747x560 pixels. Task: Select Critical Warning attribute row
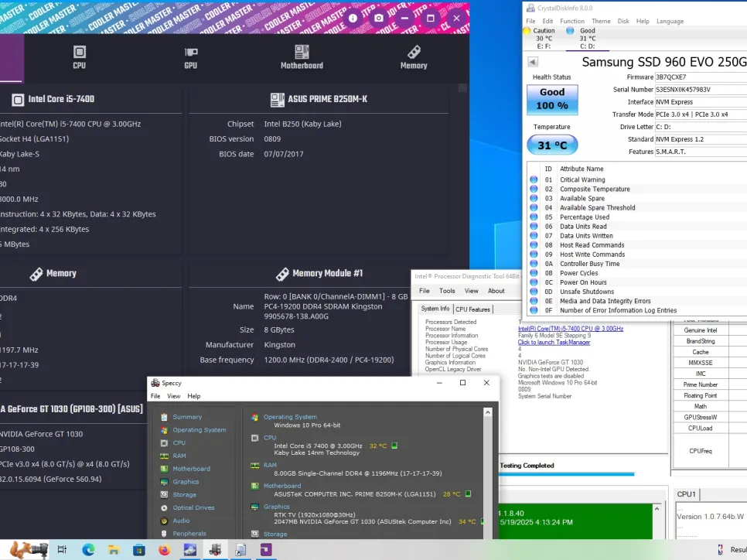click(x=637, y=179)
